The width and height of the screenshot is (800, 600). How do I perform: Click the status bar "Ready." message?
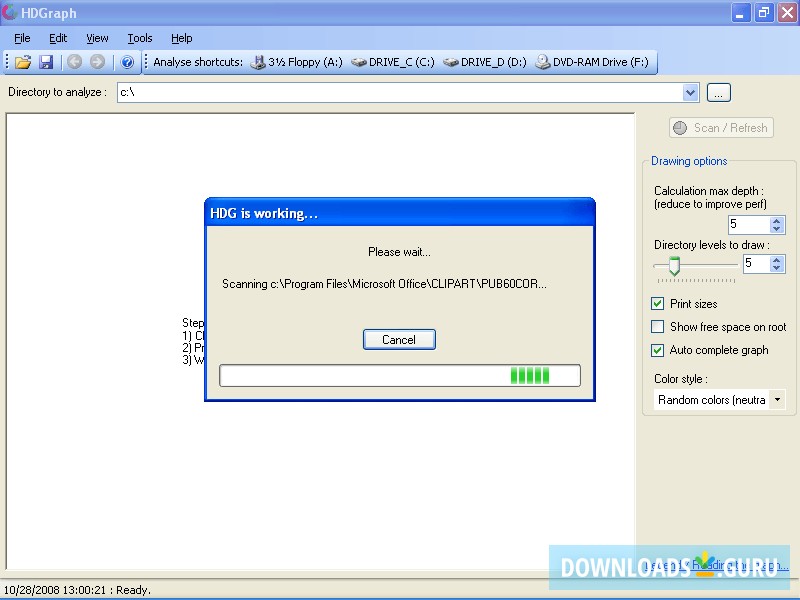133,590
